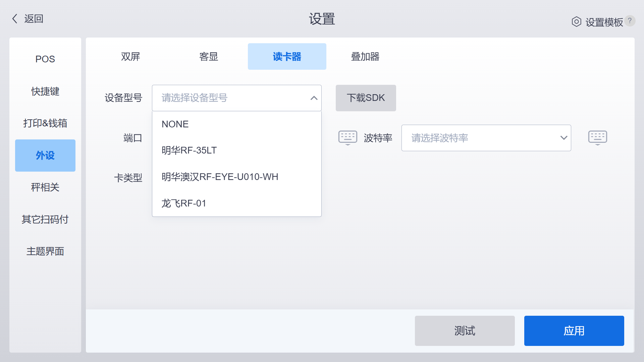Click the blue 应用 button
The image size is (644, 362).
click(574, 331)
